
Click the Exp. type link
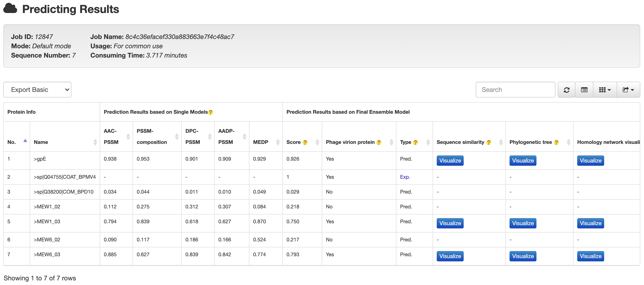[405, 177]
